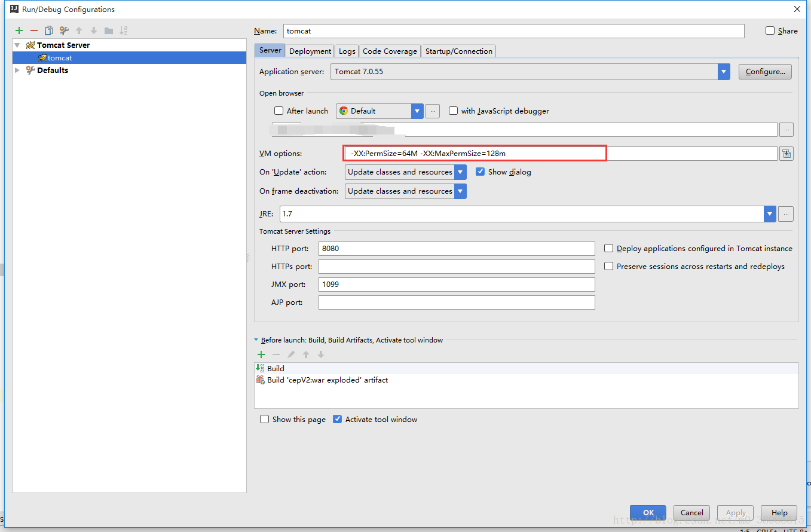Select Build 'cepV2:war exploded' artifact row
This screenshot has width=811, height=532.
pos(527,380)
